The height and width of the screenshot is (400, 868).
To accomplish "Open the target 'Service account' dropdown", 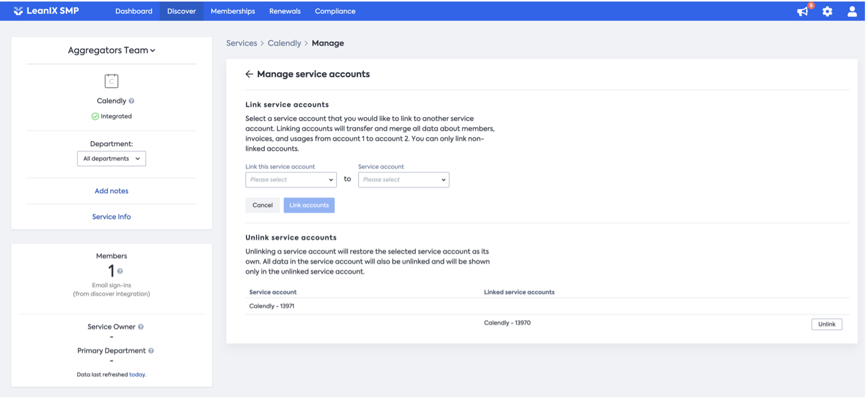I will pos(403,179).
